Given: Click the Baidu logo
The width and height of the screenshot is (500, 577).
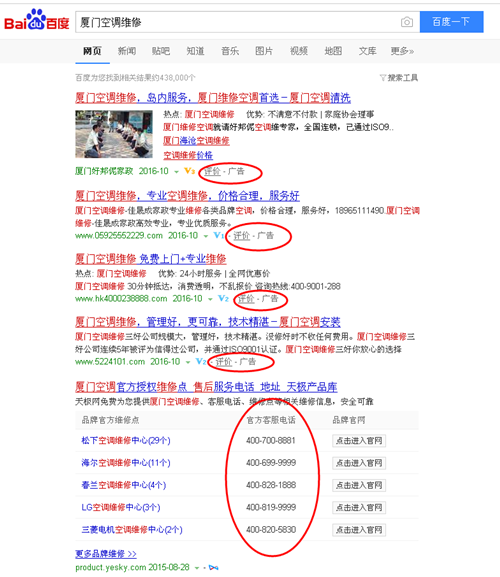Looking at the screenshot, I should coord(36,20).
